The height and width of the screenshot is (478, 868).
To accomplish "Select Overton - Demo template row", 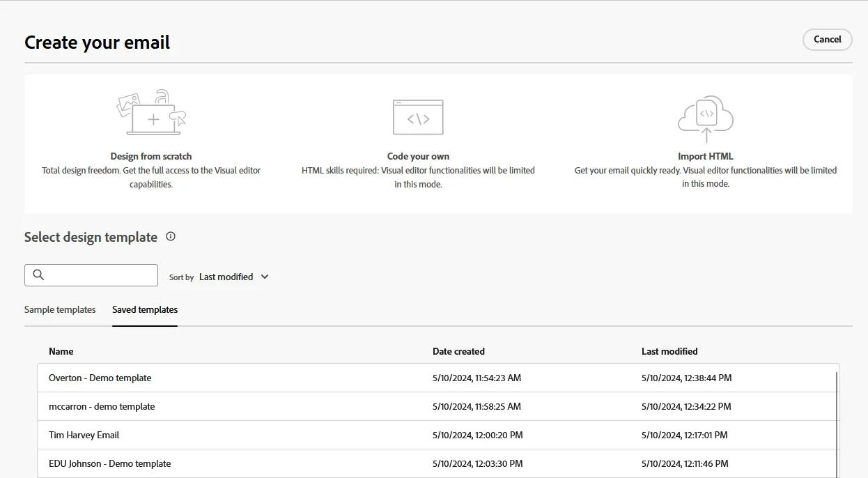I will tap(438, 378).
